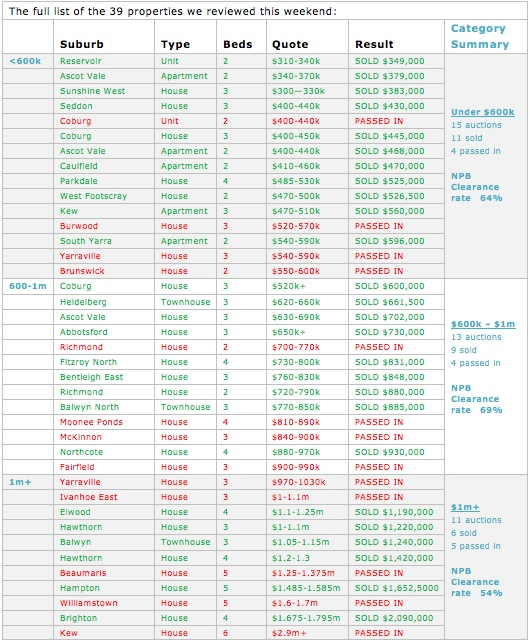Click the Suburb column header
Viewport: 530px width, 642px height.
82,44
